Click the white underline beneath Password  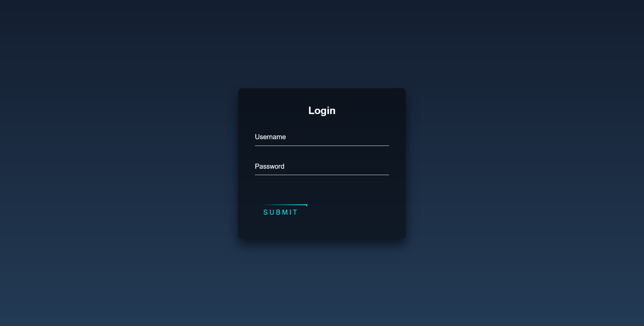pos(322,175)
